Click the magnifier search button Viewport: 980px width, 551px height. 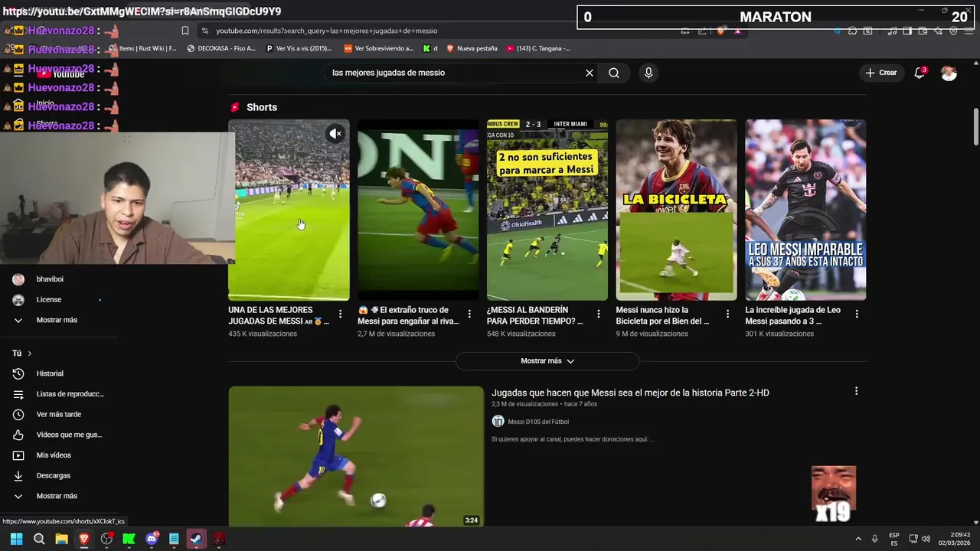coord(614,73)
